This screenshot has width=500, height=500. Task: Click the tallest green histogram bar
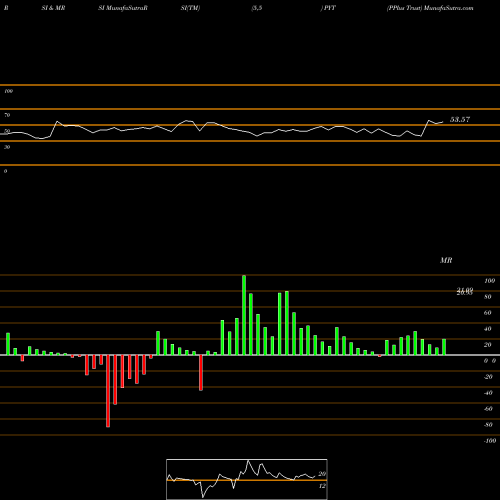coord(244,315)
